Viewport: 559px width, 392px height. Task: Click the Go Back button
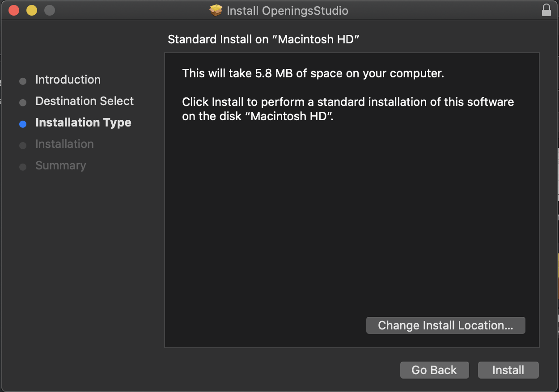tap(434, 370)
